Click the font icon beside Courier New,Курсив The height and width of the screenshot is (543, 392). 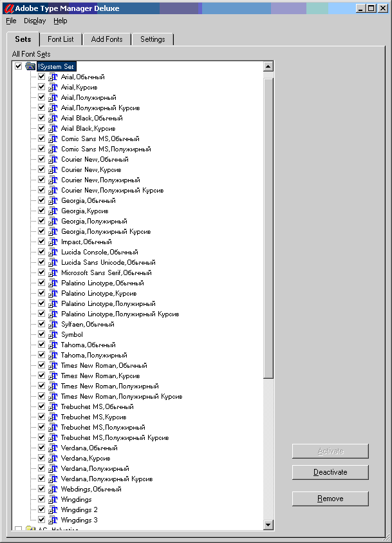pos(53,169)
